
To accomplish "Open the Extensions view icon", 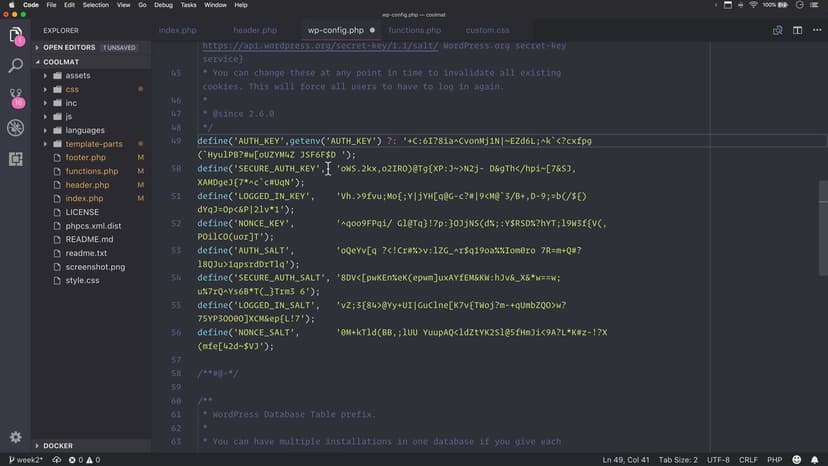I will (x=16, y=159).
